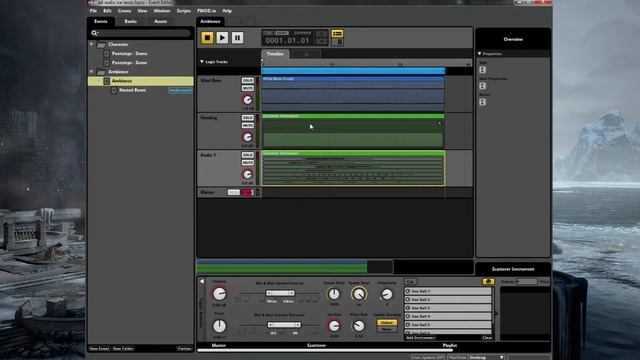Click the Nested Event row icon
Viewport: 640px width, 360px height.
tap(114, 90)
